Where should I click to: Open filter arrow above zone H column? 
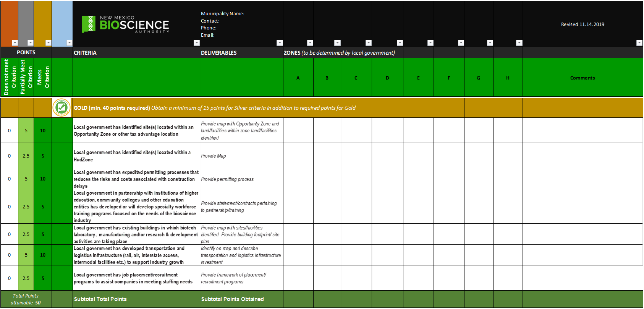(519, 43)
